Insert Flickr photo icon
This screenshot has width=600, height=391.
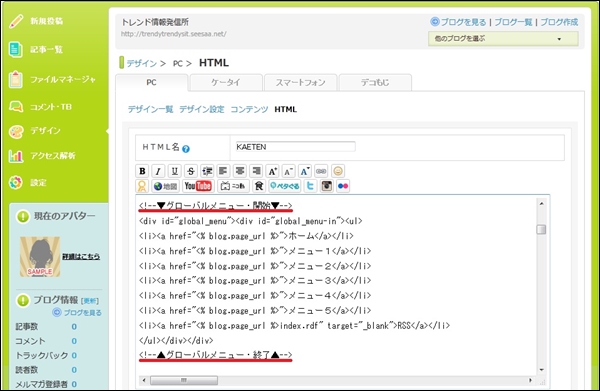tap(343, 186)
